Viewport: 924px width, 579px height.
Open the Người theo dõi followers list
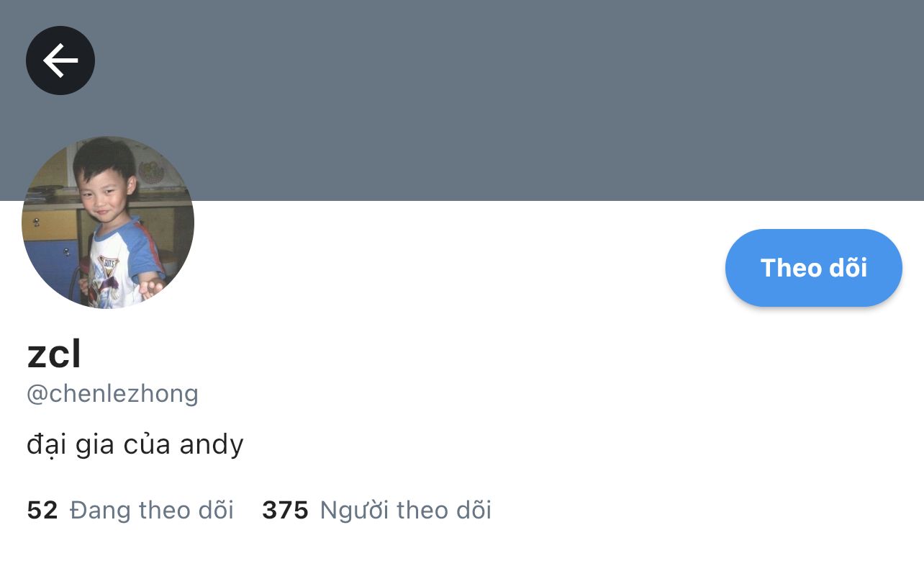pyautogui.click(x=376, y=510)
